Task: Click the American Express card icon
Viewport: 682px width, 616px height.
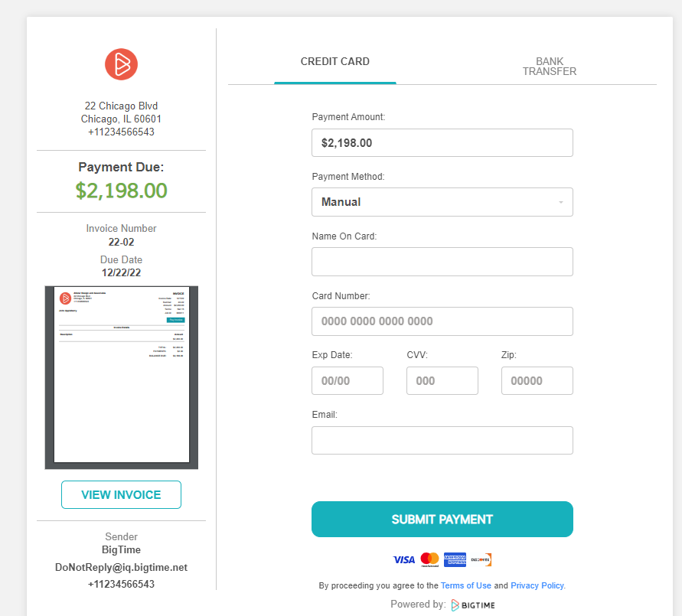Action: pos(455,559)
